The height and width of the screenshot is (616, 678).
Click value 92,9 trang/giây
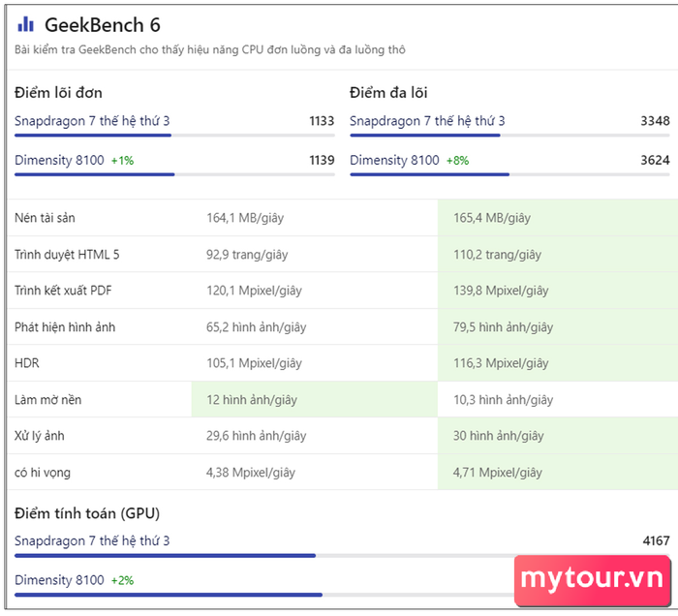click(247, 254)
